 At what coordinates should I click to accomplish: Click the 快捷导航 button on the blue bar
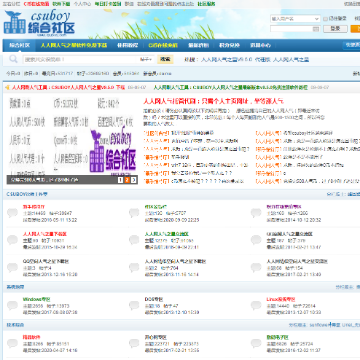pos(352,45)
